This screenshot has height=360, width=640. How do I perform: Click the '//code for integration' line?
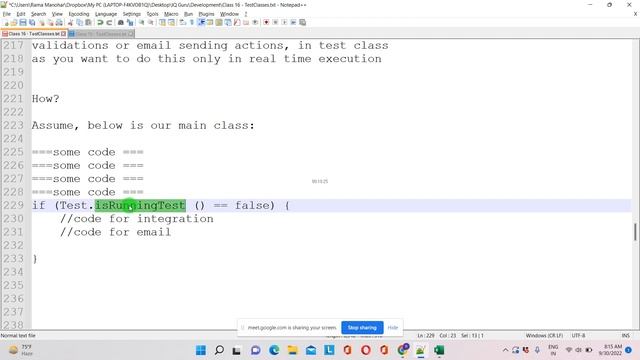point(137,219)
